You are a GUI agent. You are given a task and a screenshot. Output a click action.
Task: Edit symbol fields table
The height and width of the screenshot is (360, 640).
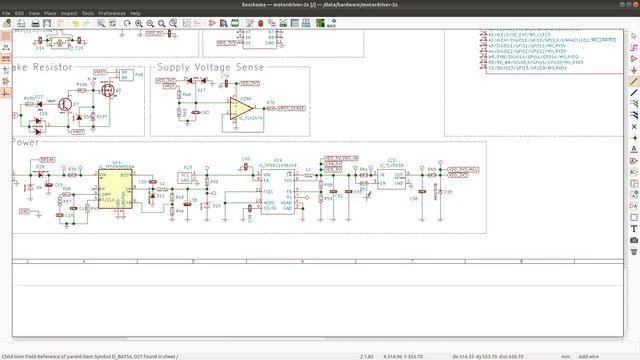(x=295, y=23)
